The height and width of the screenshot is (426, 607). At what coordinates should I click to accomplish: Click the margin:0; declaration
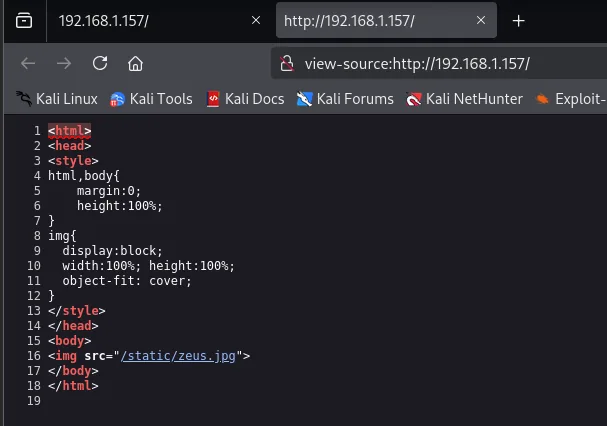click(x=109, y=191)
